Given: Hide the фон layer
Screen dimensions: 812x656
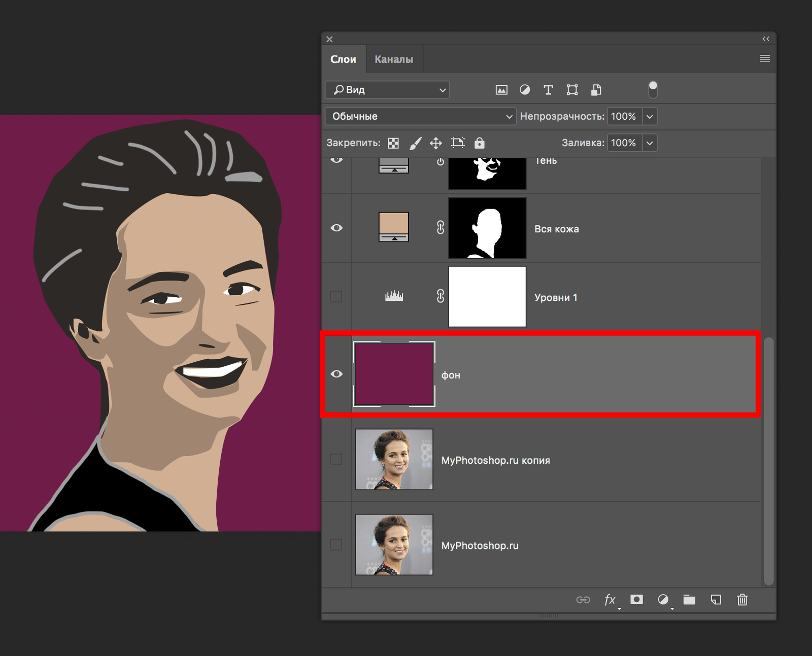Looking at the screenshot, I should tap(336, 374).
